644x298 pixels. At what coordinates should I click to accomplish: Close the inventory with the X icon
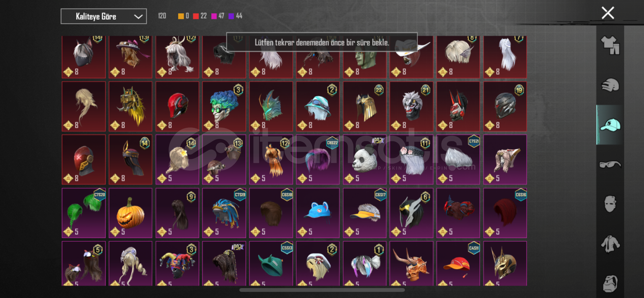[x=608, y=13]
